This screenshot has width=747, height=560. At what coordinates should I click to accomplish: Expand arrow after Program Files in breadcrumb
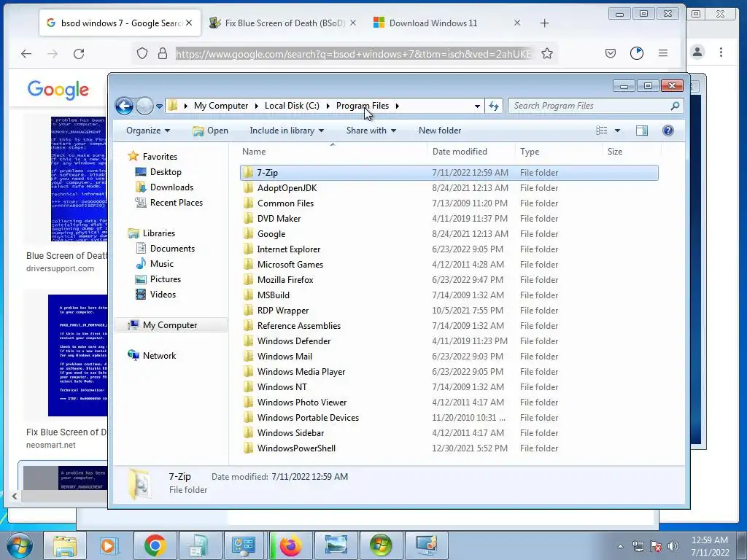[x=398, y=106]
